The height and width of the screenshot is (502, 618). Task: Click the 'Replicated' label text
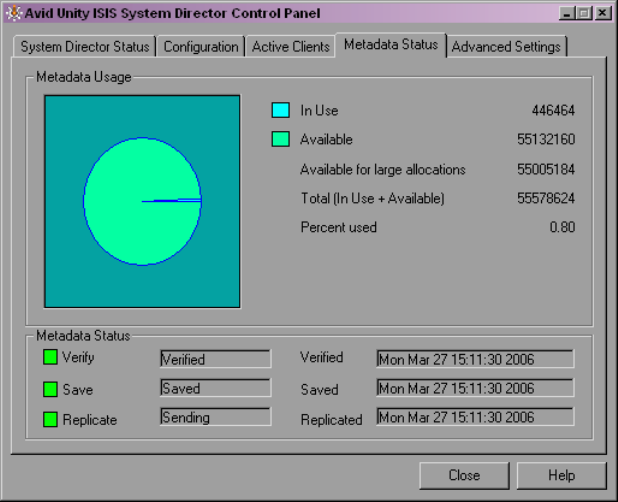[x=331, y=420]
